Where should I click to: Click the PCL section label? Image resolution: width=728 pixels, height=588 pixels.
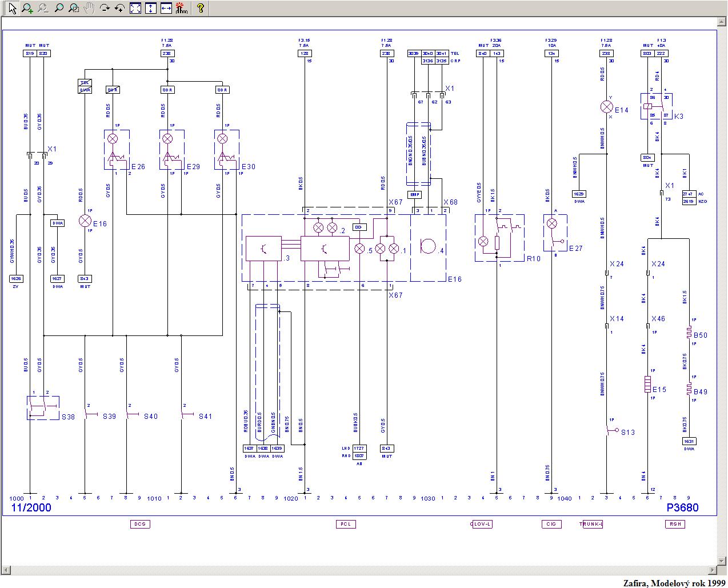click(x=345, y=524)
